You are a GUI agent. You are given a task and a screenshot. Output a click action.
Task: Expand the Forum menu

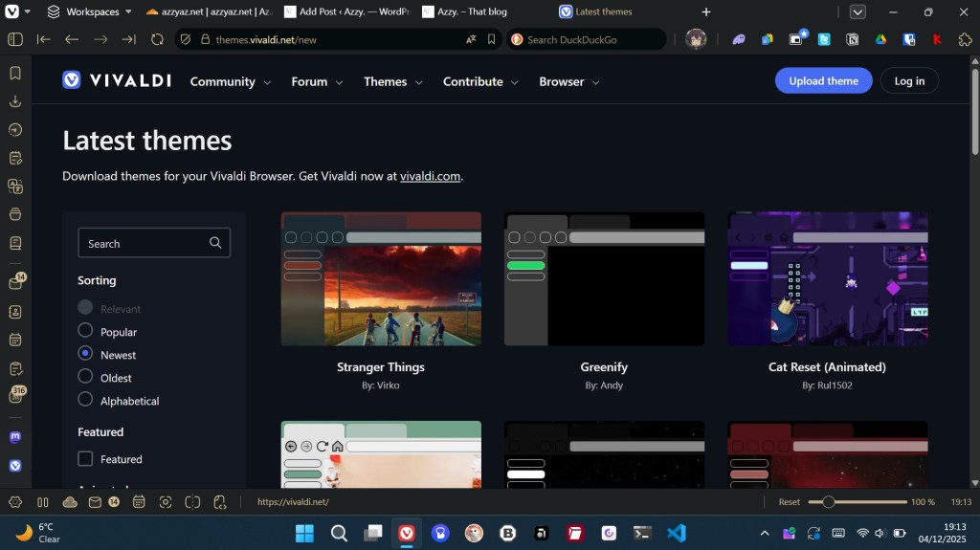point(317,82)
